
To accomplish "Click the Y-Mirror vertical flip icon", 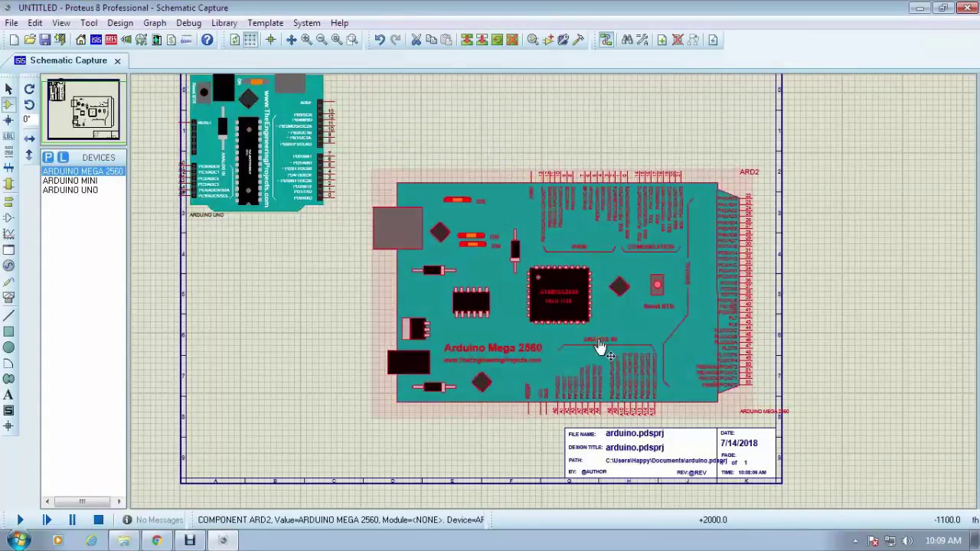I will click(x=29, y=155).
